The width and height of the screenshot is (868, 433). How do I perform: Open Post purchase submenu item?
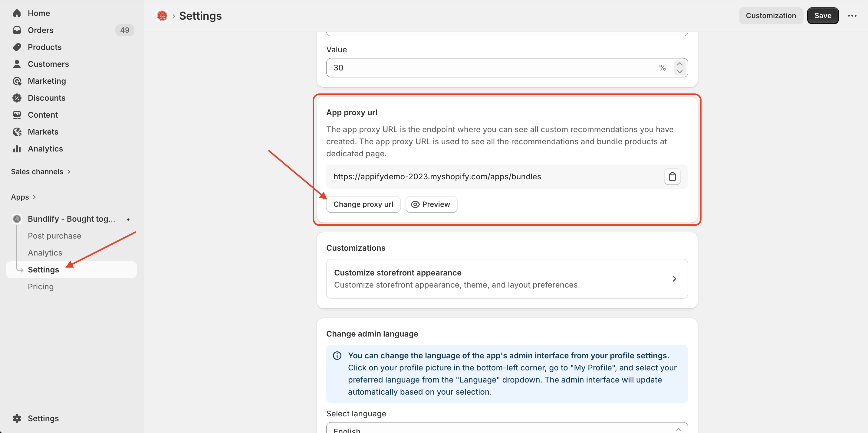click(x=54, y=236)
